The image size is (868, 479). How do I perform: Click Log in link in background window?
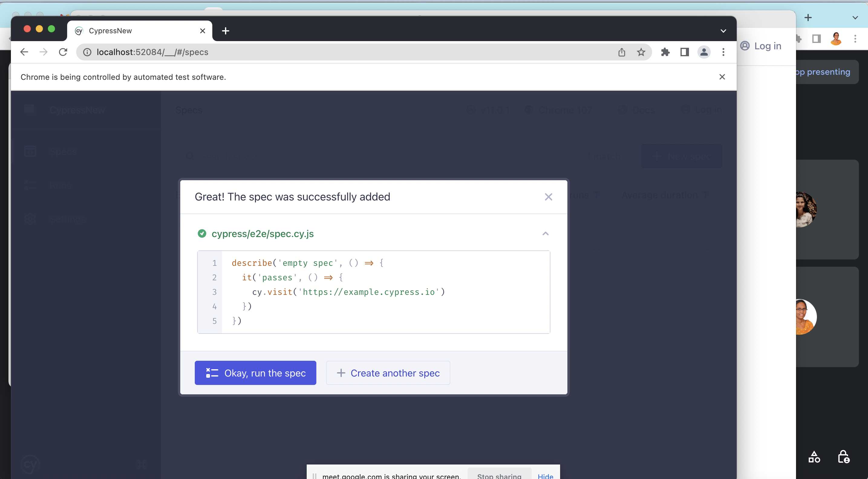click(761, 46)
